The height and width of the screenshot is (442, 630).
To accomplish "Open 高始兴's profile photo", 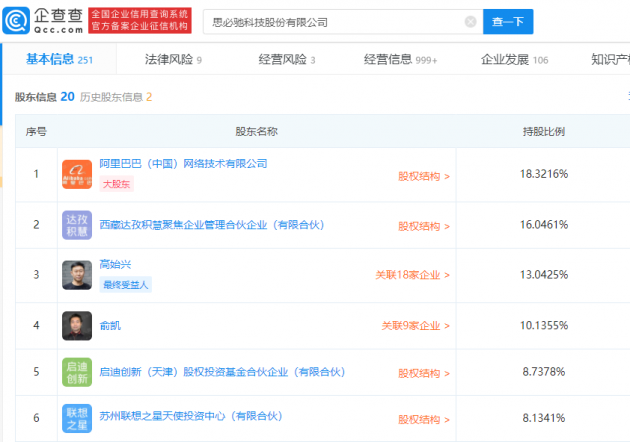I will [77, 275].
